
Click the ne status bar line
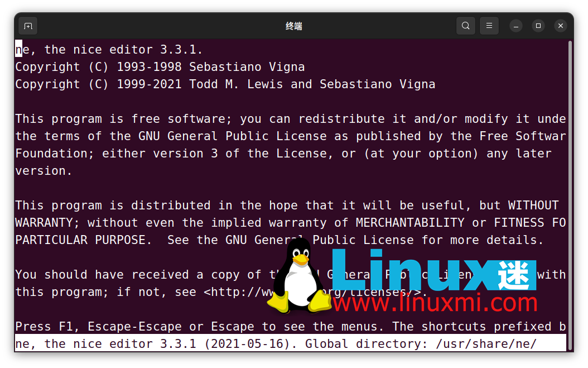tap(291, 343)
